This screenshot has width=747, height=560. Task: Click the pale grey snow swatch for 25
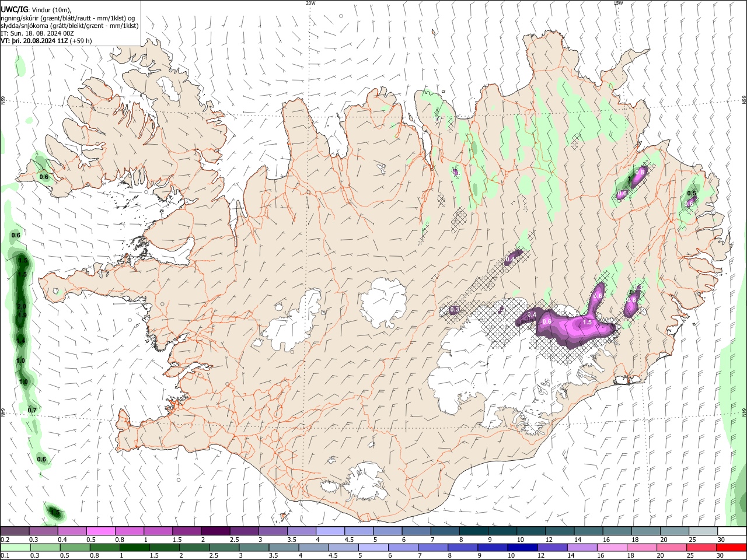tap(702, 531)
